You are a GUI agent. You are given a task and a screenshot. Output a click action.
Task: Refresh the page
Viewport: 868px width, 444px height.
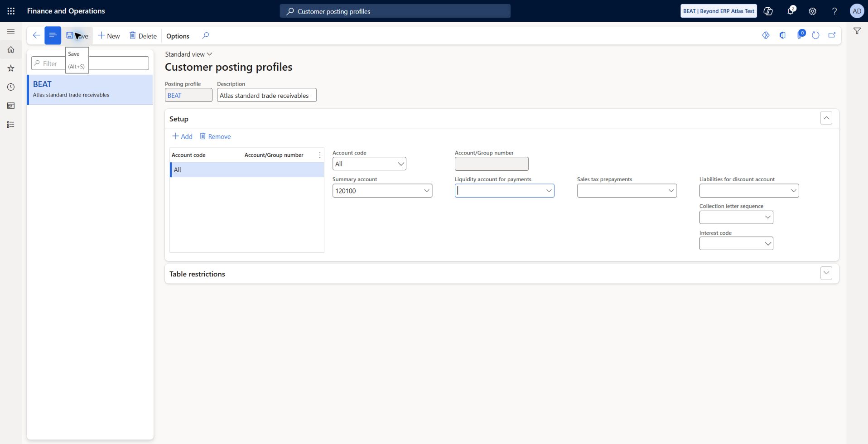tap(815, 35)
